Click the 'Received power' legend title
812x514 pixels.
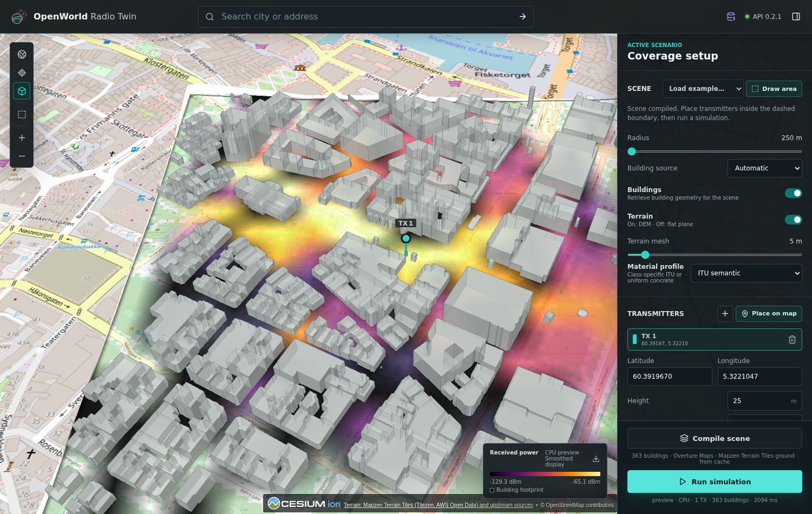coord(514,453)
